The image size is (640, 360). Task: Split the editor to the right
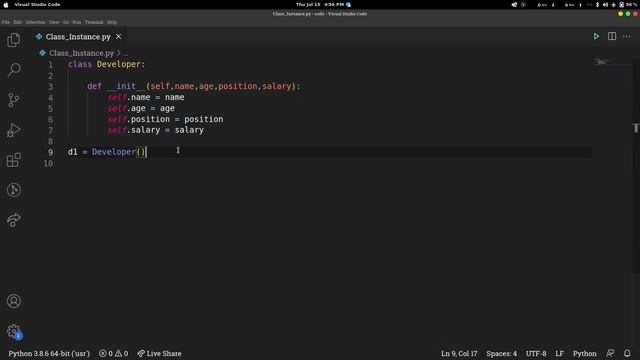point(612,36)
